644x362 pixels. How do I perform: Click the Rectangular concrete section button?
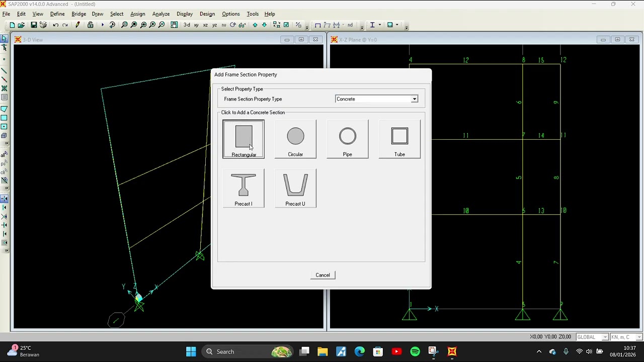click(x=244, y=139)
